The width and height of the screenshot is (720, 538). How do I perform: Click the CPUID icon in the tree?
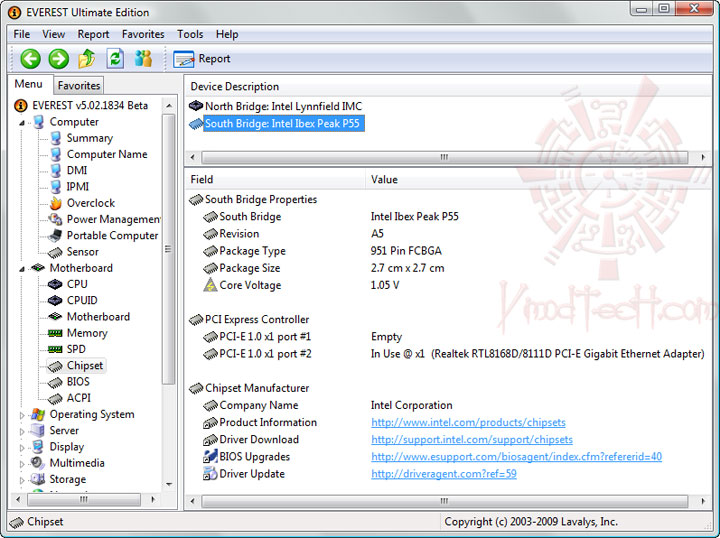55,300
